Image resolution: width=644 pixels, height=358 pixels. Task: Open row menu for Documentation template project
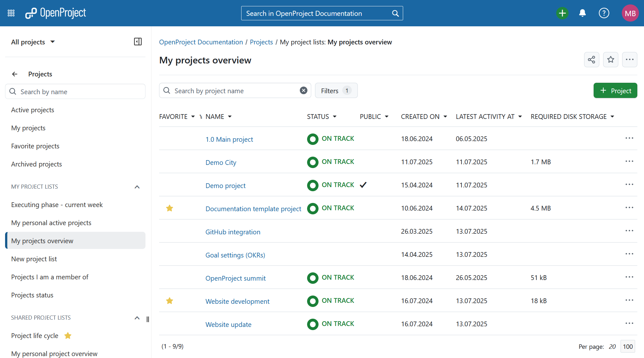click(629, 208)
